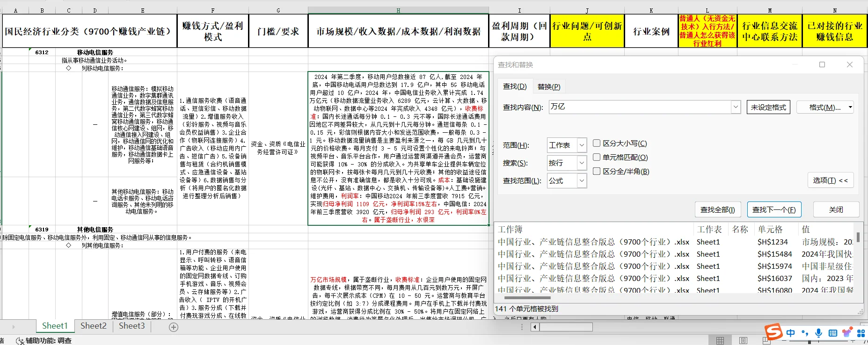868x345 pixels.
Task: Activate the IME voice input microphone
Action: [818, 333]
